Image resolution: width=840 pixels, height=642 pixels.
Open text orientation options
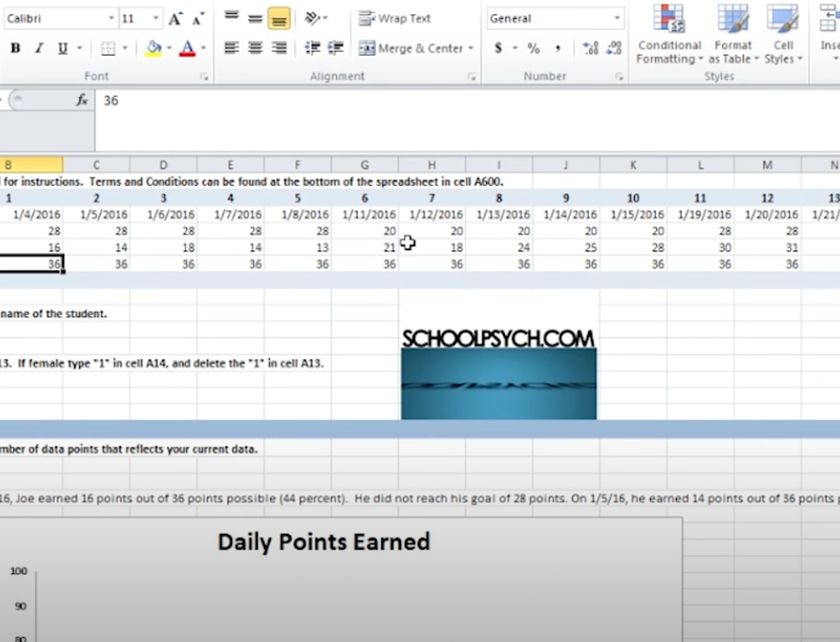[x=315, y=18]
